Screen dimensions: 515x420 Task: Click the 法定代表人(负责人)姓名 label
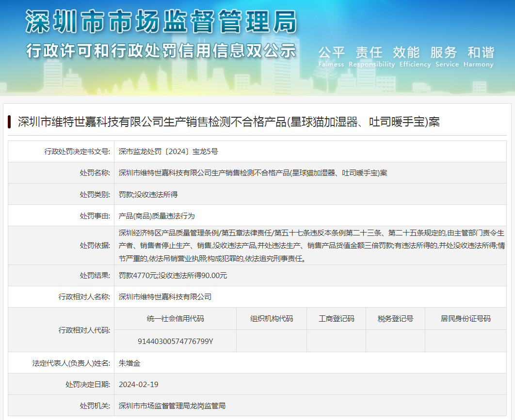(x=71, y=363)
